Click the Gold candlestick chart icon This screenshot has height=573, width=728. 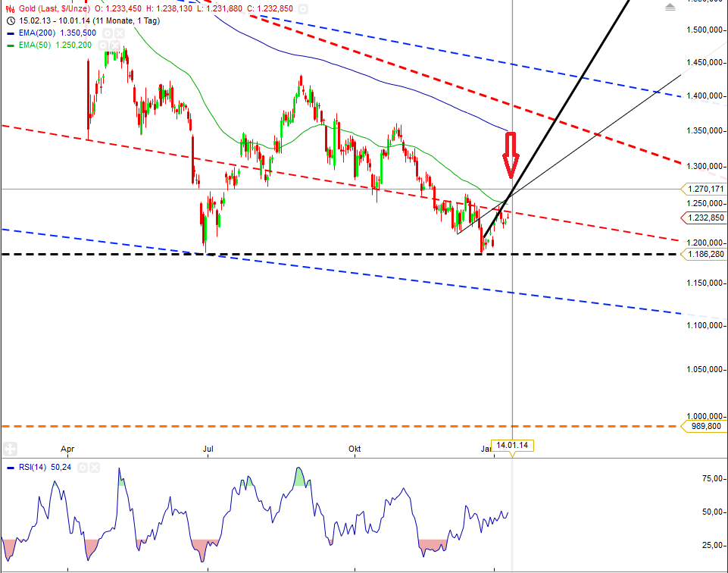tap(9, 8)
